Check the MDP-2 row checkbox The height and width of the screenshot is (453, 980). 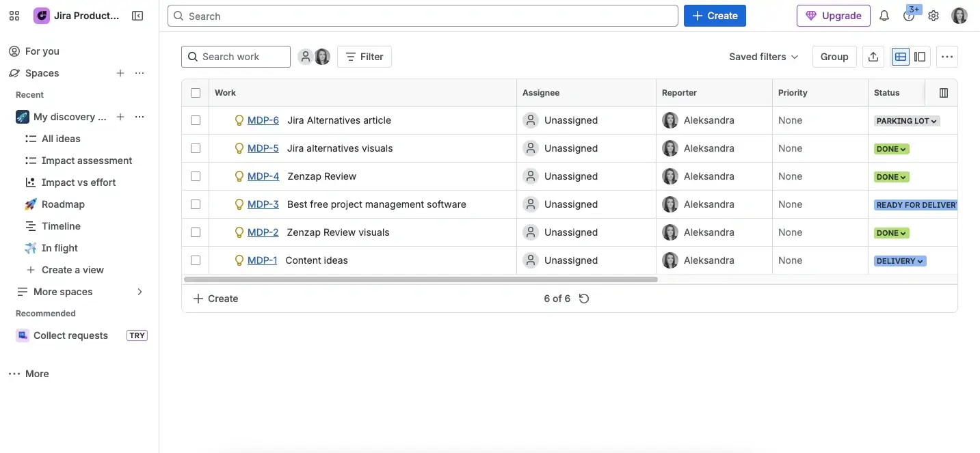point(196,232)
